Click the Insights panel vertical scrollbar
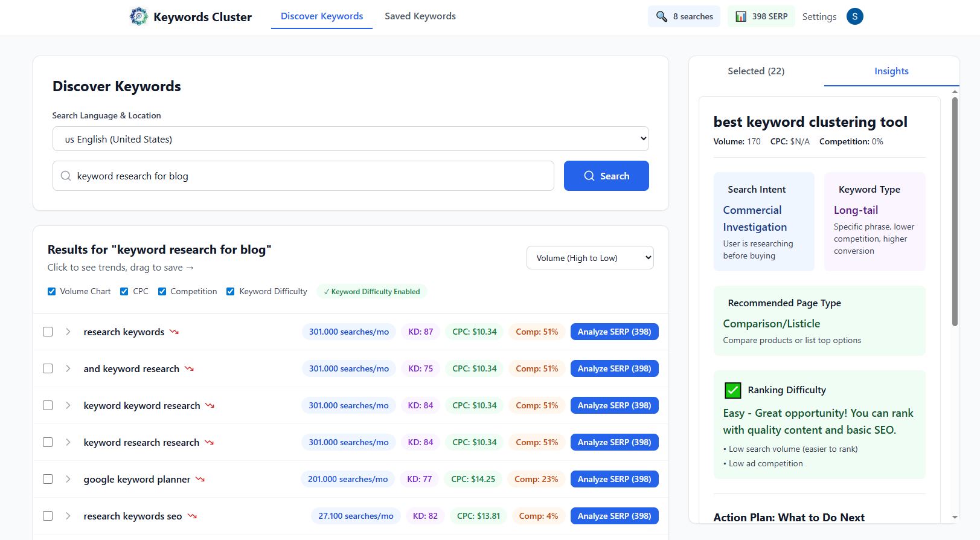 tap(955, 211)
